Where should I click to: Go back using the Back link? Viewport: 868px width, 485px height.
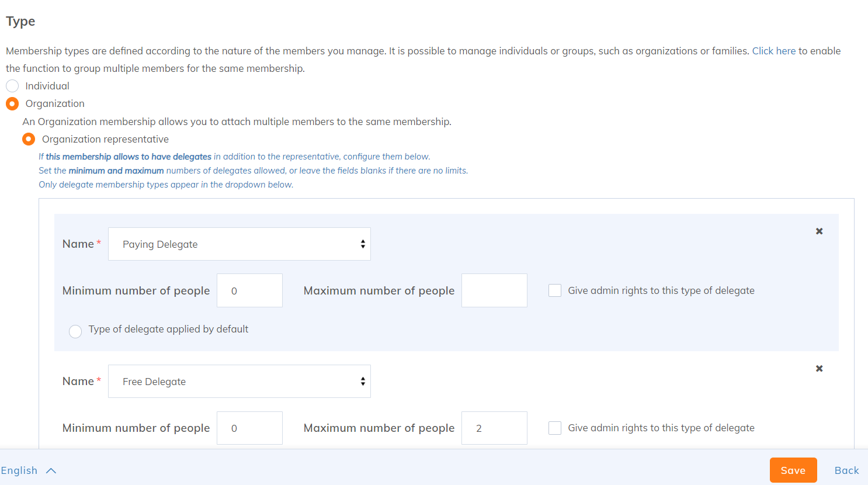pos(846,470)
